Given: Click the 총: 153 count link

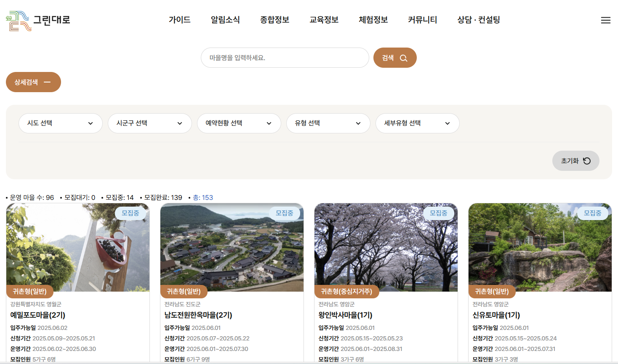Looking at the screenshot, I should 204,197.
